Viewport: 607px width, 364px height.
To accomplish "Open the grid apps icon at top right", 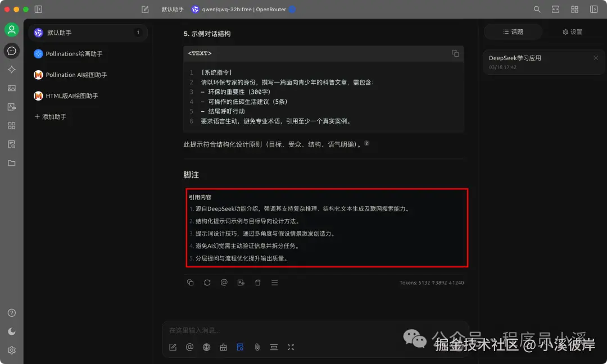I will tap(574, 10).
